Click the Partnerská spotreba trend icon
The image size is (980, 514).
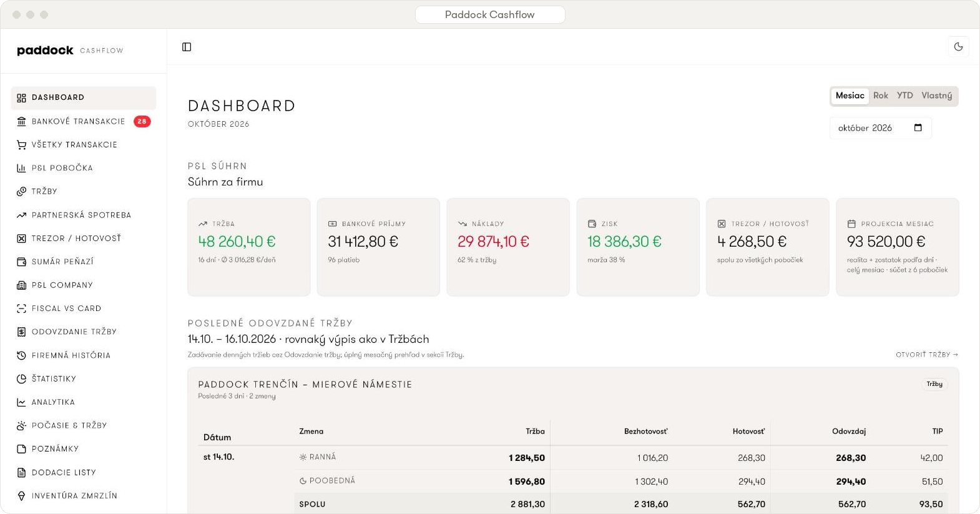click(21, 215)
